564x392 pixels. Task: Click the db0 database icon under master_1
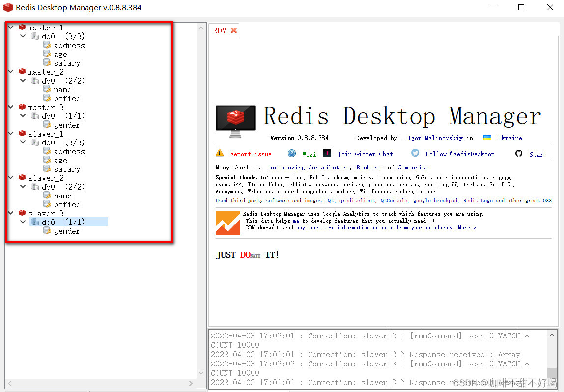click(35, 36)
